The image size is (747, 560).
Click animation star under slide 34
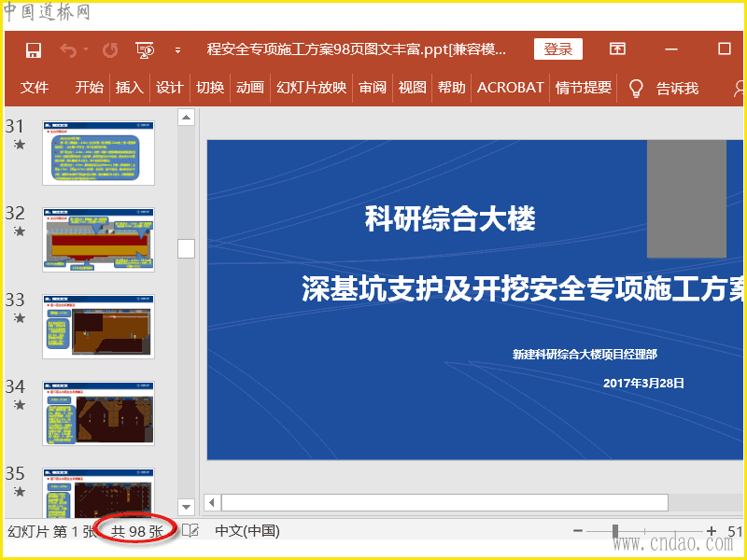click(x=20, y=405)
